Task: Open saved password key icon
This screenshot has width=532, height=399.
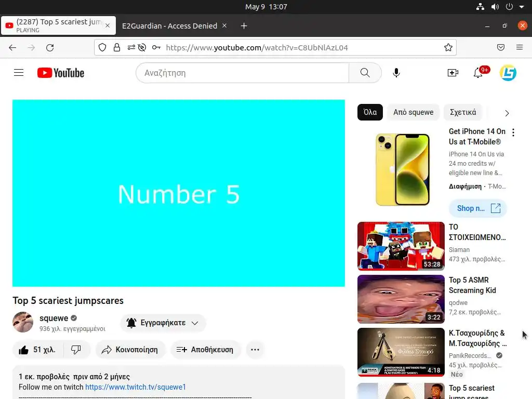Action: [156, 47]
